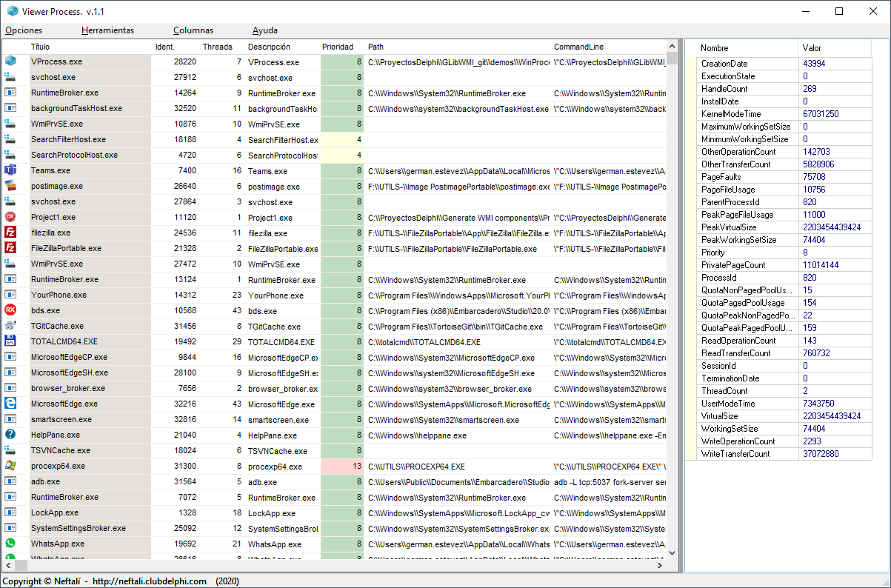The height and width of the screenshot is (588, 891).
Task: Select the CreationDate property row
Action: pyautogui.click(x=784, y=64)
